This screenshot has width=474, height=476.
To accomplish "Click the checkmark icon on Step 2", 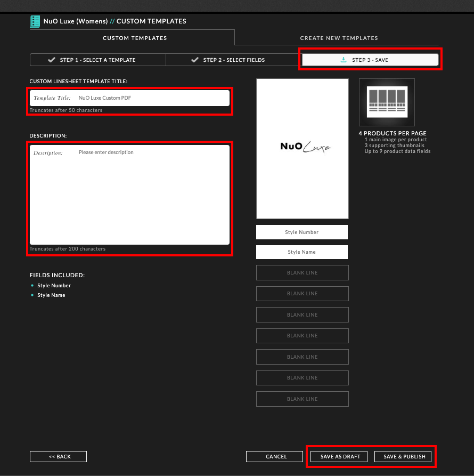I will pyautogui.click(x=195, y=60).
